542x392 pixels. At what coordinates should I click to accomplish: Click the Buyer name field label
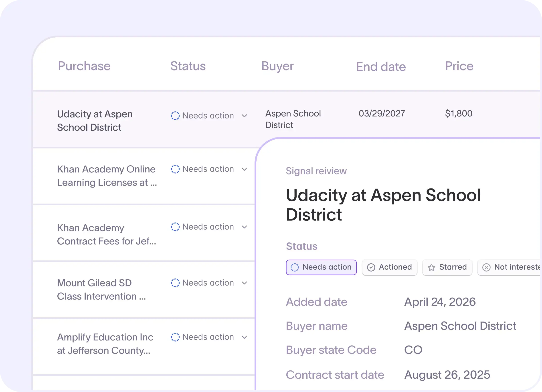pyautogui.click(x=317, y=326)
